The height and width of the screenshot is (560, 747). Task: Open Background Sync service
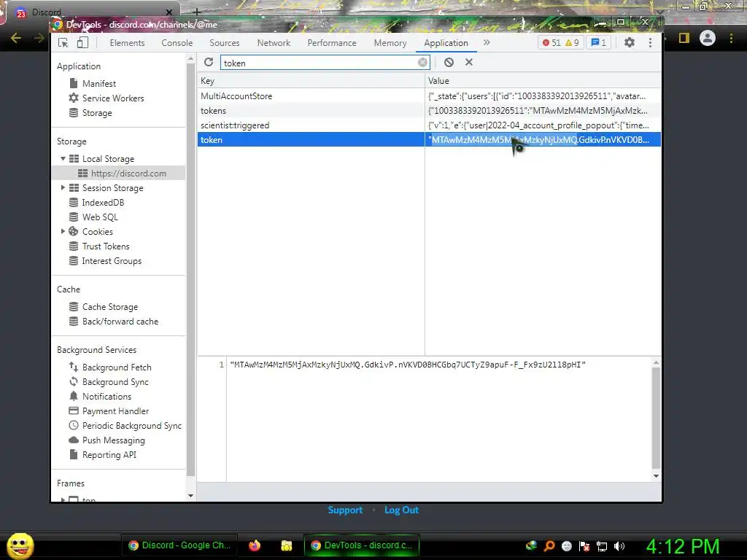tap(115, 382)
